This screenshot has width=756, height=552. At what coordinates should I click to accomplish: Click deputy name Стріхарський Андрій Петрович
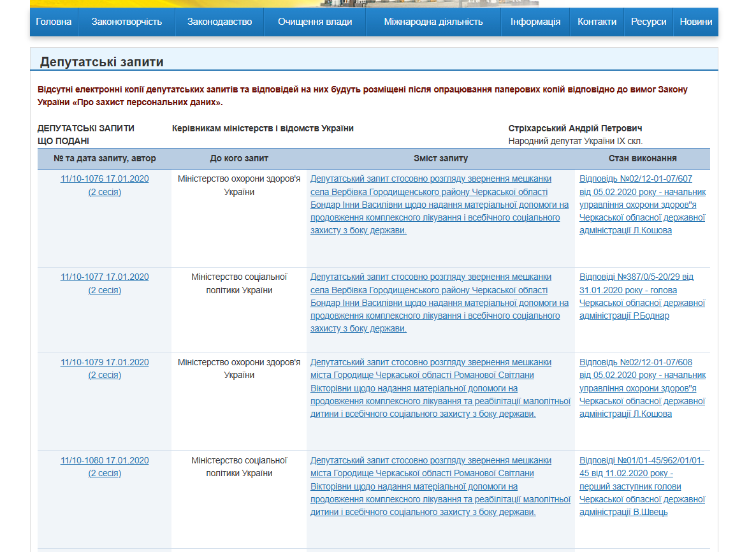coord(575,128)
